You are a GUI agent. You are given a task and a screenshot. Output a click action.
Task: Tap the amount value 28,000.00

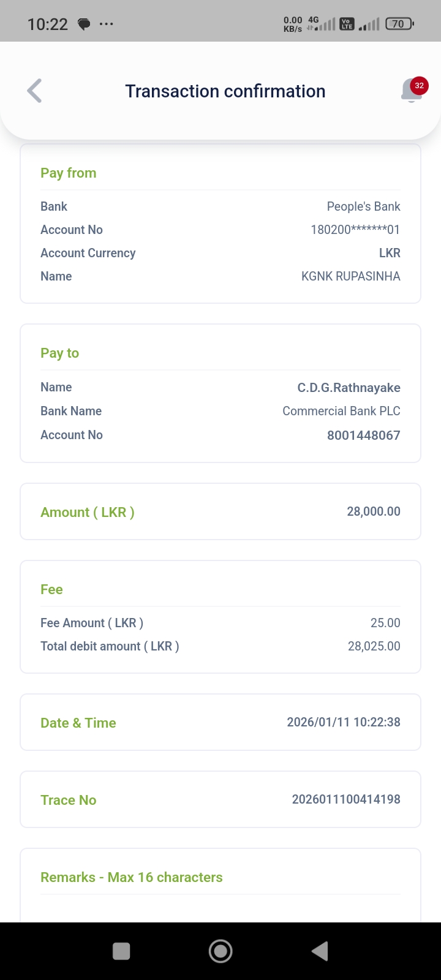(x=374, y=511)
